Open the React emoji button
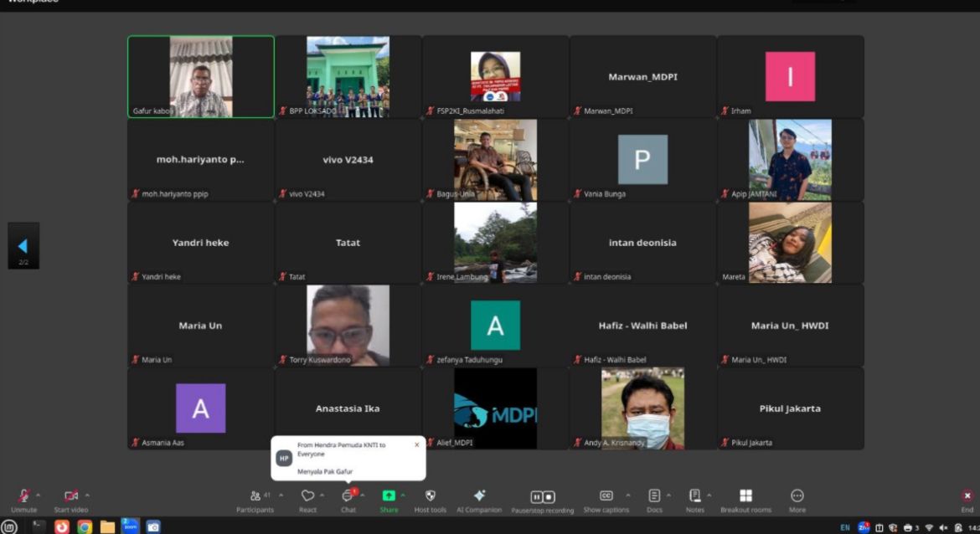This screenshot has height=534, width=980. tap(307, 496)
